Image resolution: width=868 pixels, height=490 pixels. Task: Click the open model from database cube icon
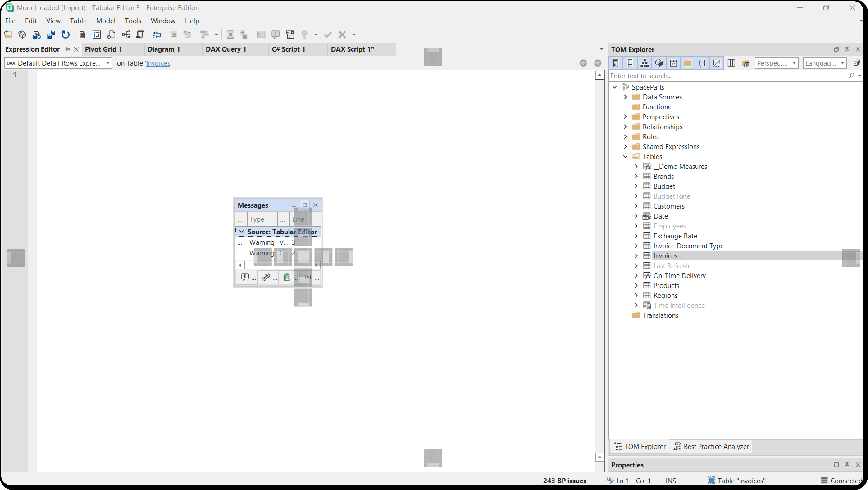click(x=22, y=35)
